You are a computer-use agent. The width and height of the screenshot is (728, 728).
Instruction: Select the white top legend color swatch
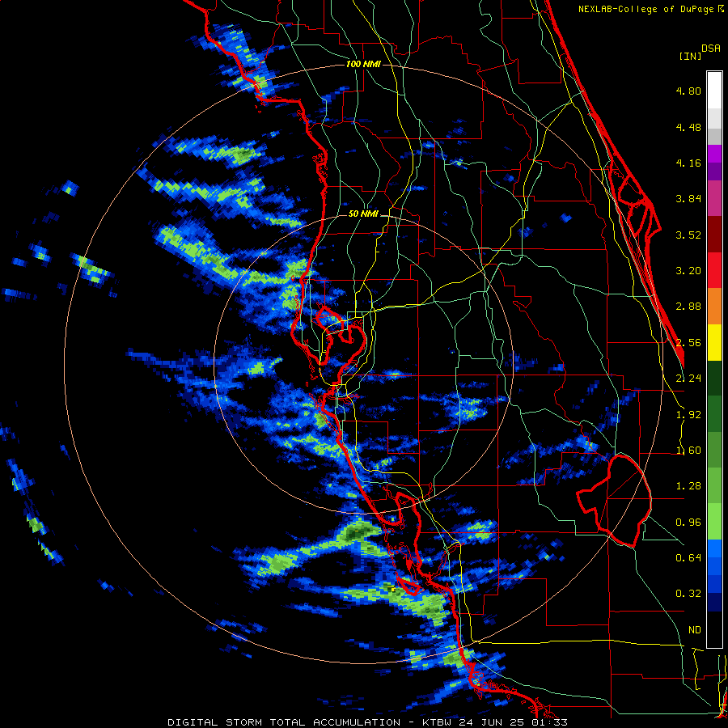pyautogui.click(x=714, y=90)
